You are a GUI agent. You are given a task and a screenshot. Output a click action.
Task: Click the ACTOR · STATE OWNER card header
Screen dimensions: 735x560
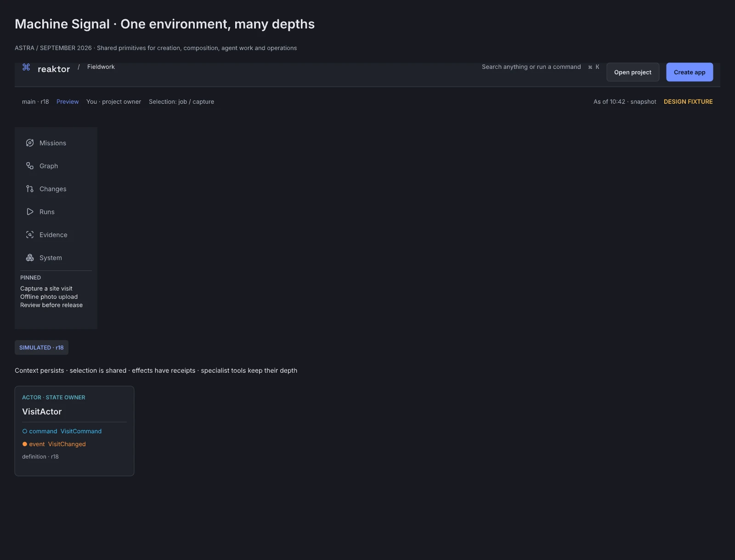54,398
